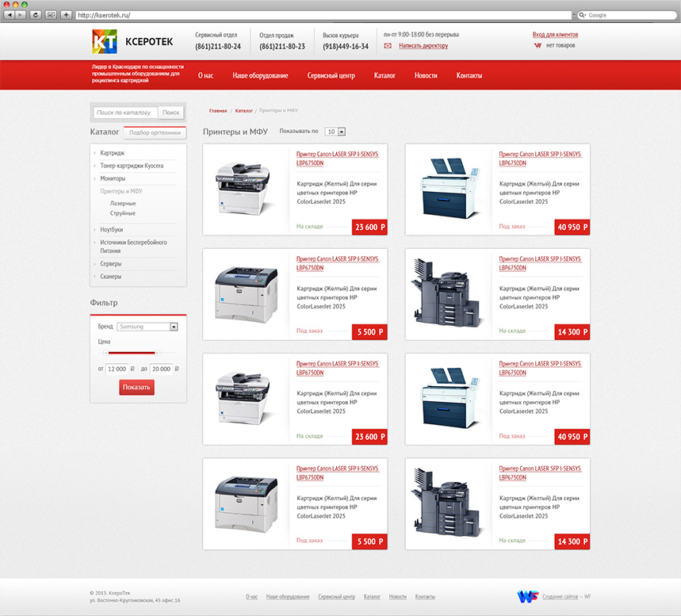The height and width of the screenshot is (616, 681).
Task: Open Сервисный центр in the footer links
Action: [x=337, y=597]
